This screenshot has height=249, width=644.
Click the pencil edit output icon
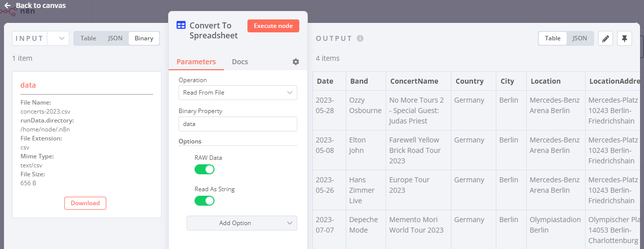click(x=606, y=38)
